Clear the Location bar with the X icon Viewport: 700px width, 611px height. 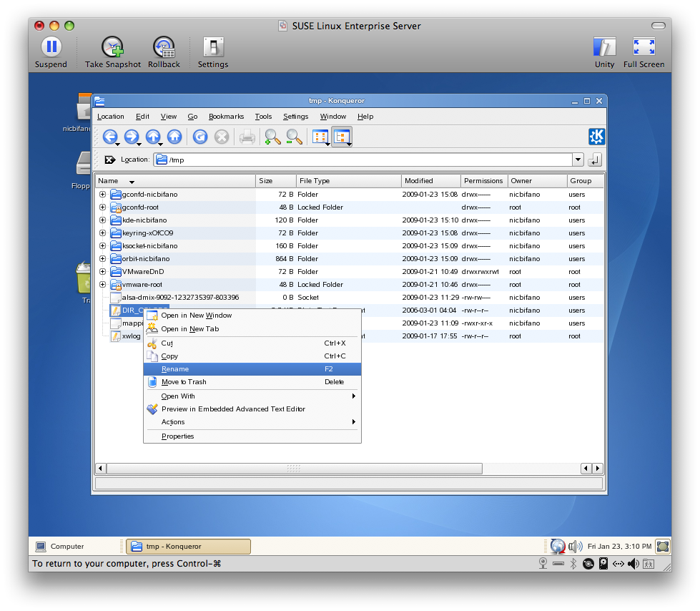tap(110, 160)
